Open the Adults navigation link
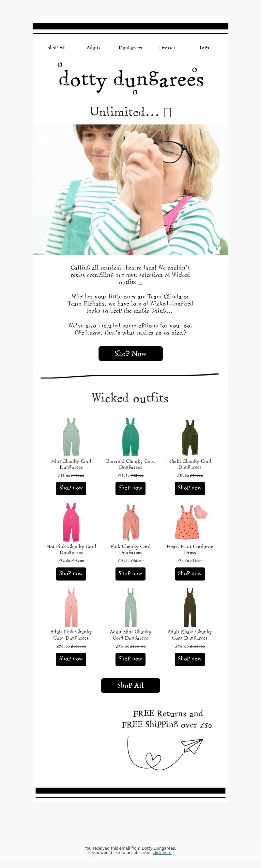 pyautogui.click(x=94, y=47)
